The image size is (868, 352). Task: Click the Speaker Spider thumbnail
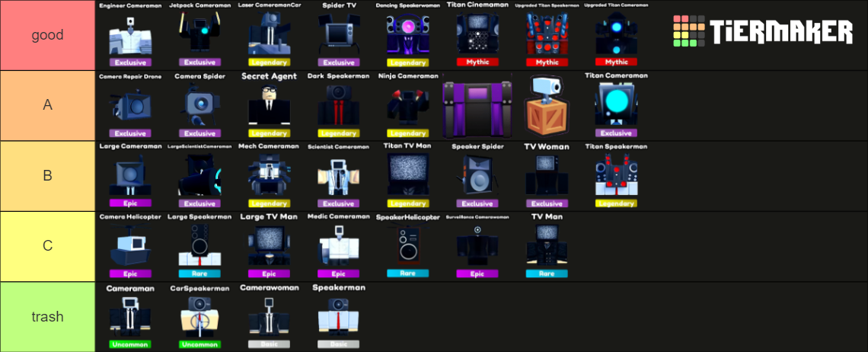coord(477,176)
